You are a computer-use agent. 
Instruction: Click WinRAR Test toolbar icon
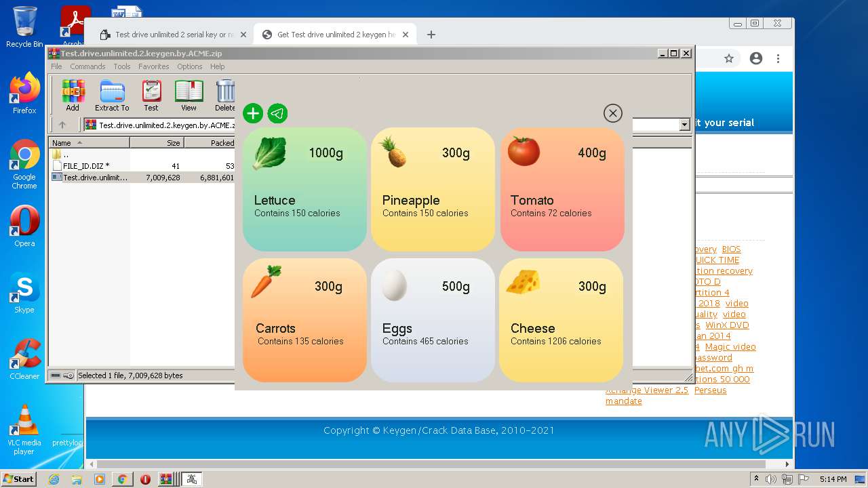pyautogui.click(x=151, y=96)
